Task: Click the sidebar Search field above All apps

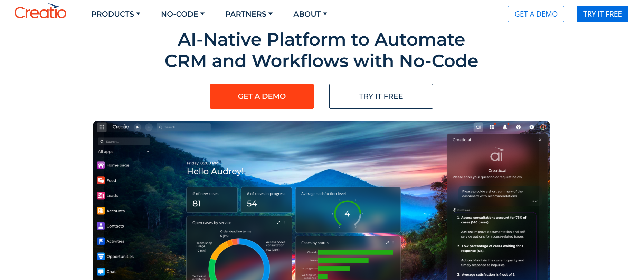Action: [x=124, y=142]
